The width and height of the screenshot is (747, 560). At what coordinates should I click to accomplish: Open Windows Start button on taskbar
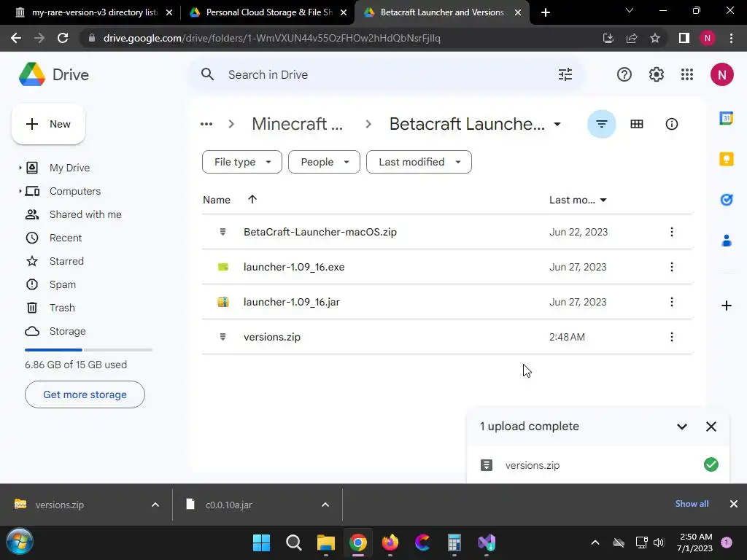coord(262,542)
